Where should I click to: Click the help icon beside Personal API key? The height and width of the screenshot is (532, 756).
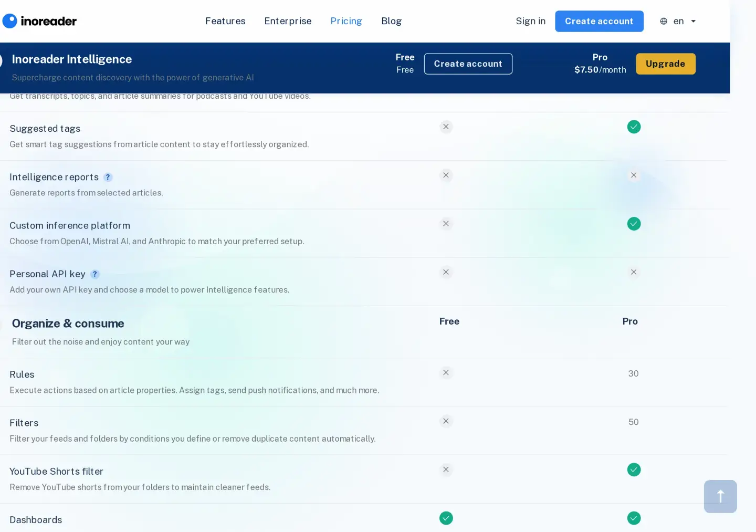[x=94, y=274]
